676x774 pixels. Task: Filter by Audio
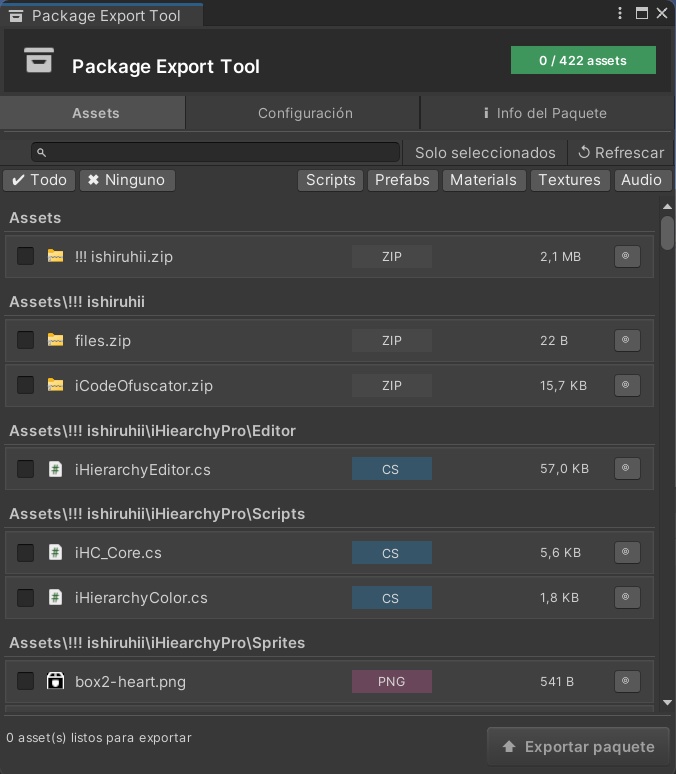coord(642,180)
